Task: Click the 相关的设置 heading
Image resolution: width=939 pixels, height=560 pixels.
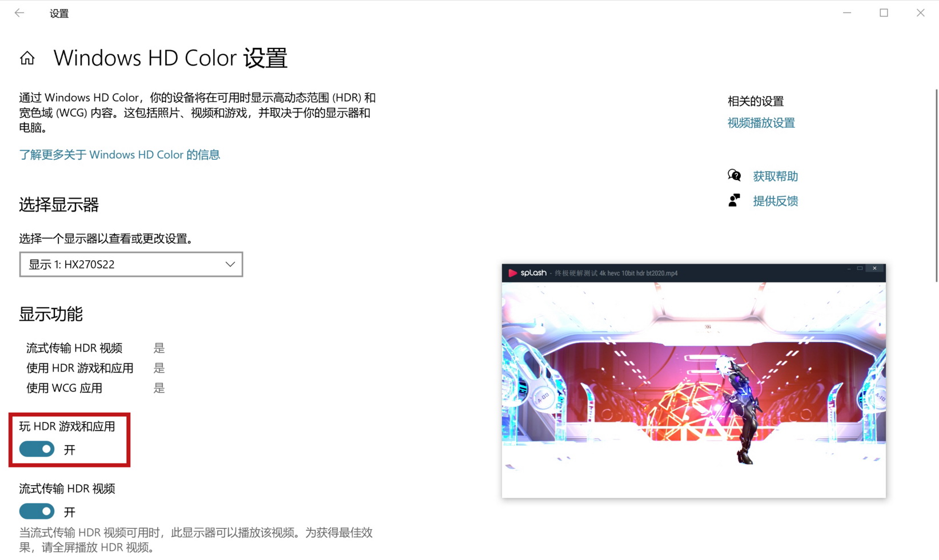Action: (x=756, y=101)
